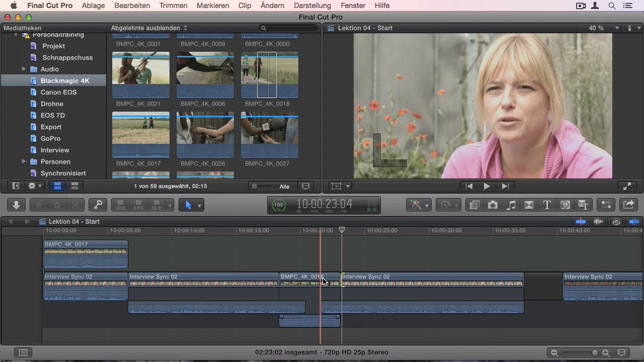Switch browser to list view
Screen dimensions: 644x362
click(74, 186)
